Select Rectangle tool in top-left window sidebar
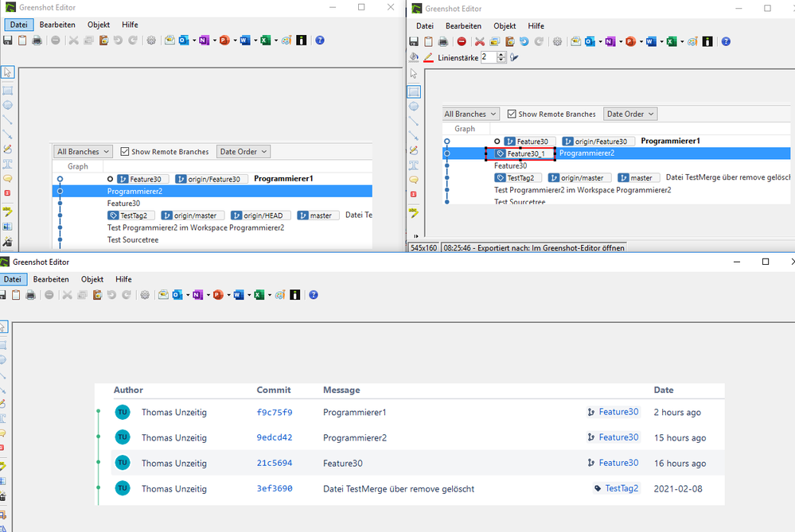Viewport: 795px width, 532px height. coord(8,91)
